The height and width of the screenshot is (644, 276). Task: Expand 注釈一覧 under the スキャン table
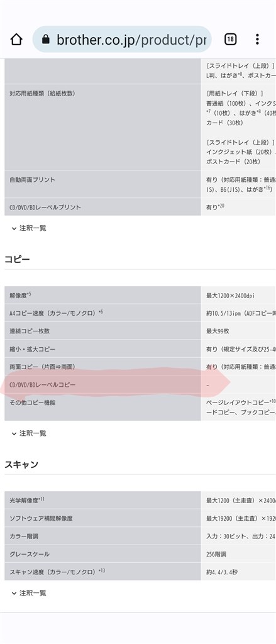point(29,593)
